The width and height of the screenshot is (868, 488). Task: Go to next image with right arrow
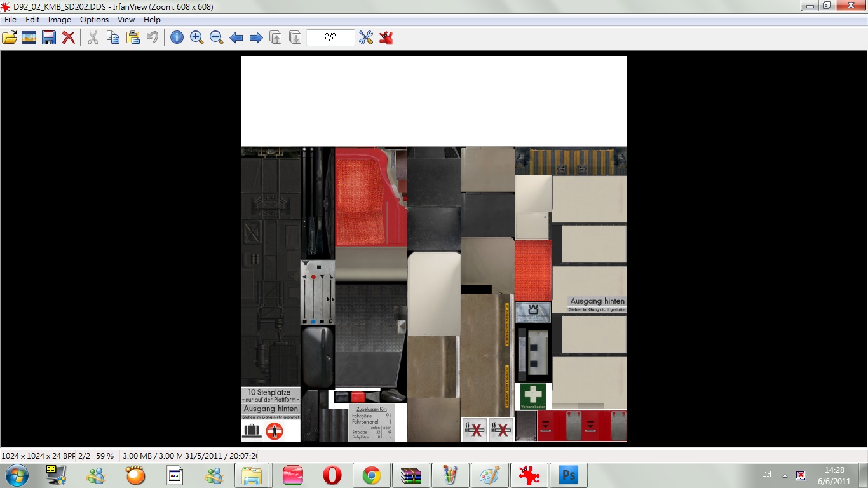(256, 38)
